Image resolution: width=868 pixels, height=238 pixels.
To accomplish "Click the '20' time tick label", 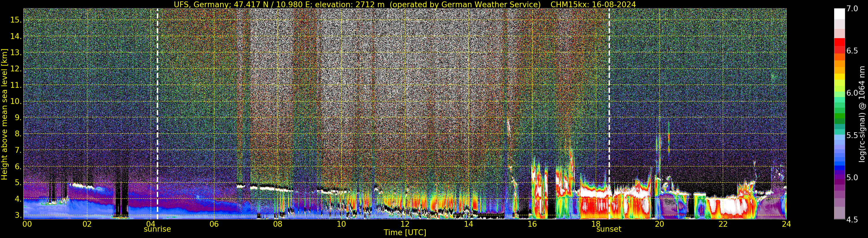I will (659, 224).
